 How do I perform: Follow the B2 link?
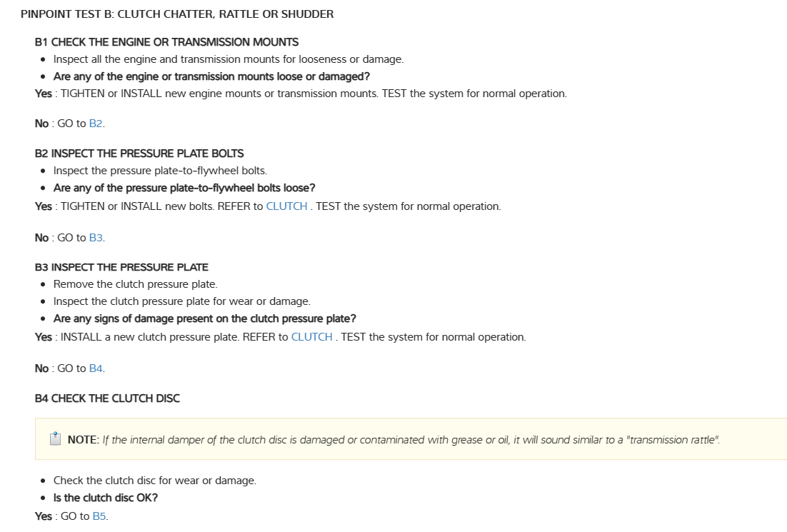96,124
